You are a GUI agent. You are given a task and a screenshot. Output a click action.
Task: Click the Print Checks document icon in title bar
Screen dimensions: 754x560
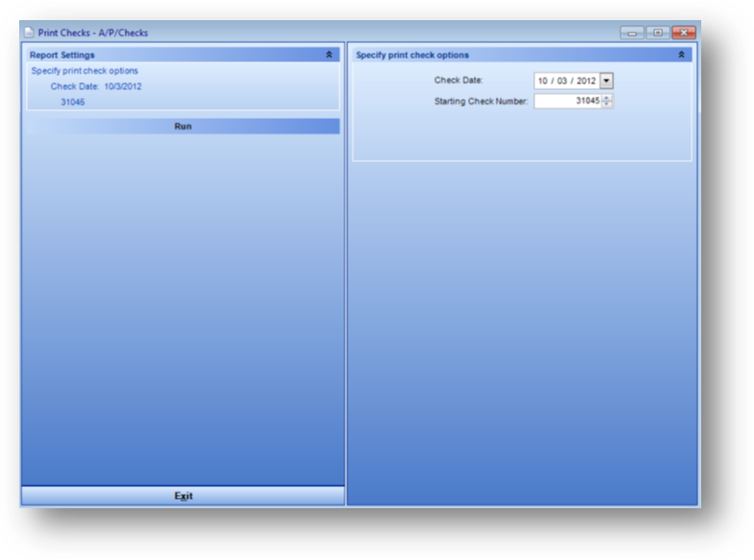30,33
